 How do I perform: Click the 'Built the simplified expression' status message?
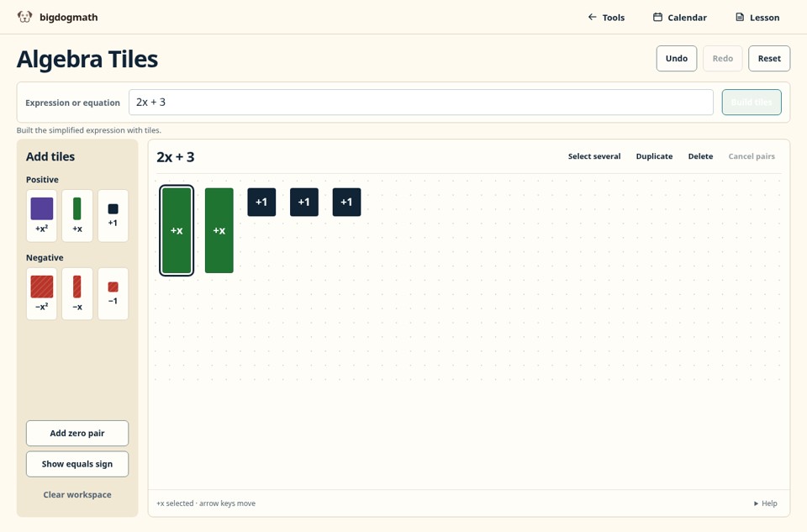(88, 130)
